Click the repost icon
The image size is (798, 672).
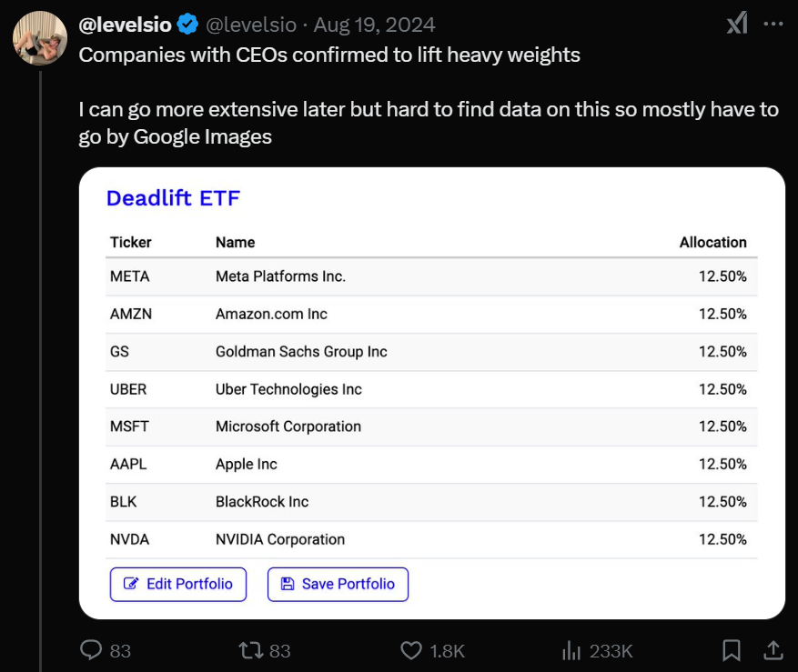point(249,650)
